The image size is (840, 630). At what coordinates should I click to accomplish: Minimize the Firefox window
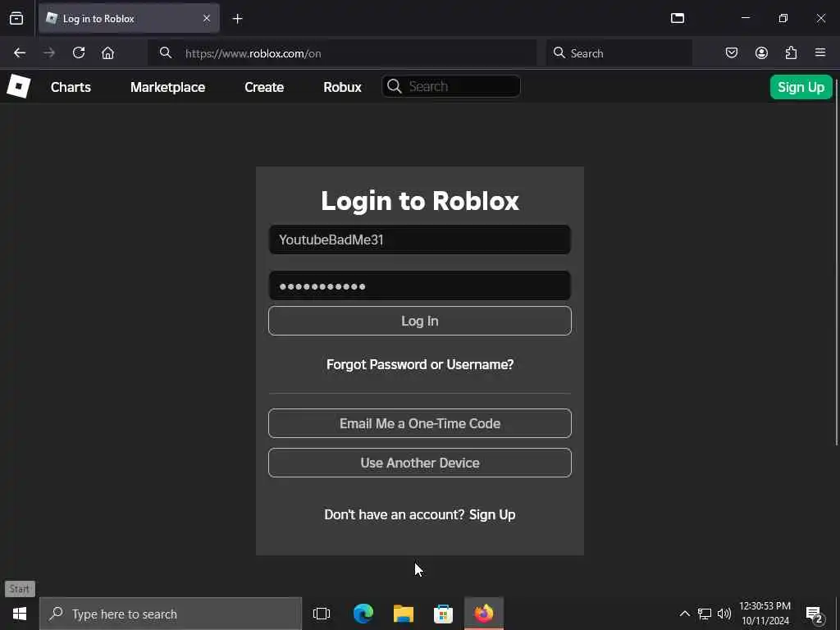[x=746, y=18]
